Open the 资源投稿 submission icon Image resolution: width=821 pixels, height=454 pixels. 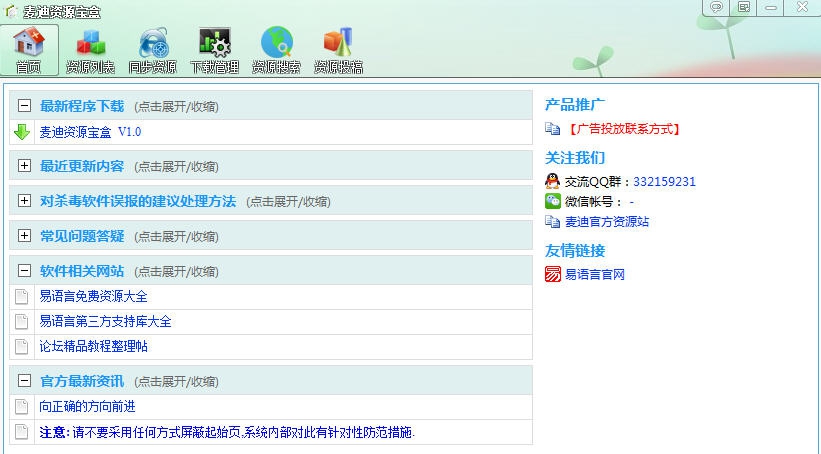point(338,50)
